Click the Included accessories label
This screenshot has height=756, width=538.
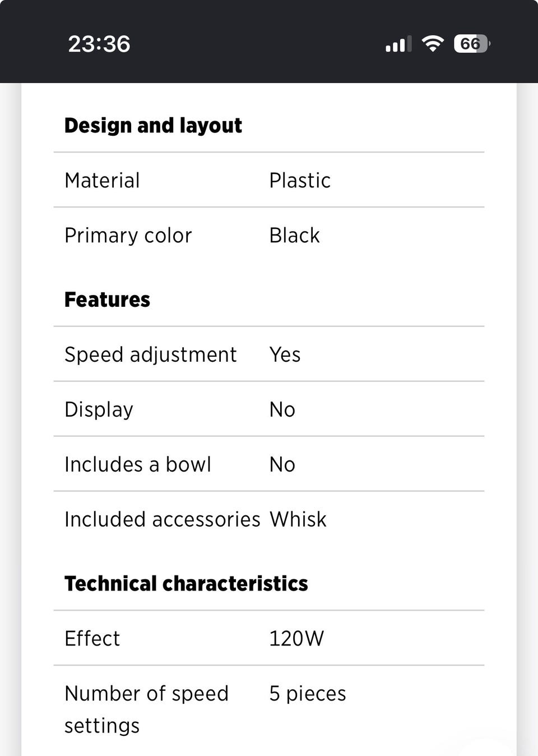[x=162, y=519]
